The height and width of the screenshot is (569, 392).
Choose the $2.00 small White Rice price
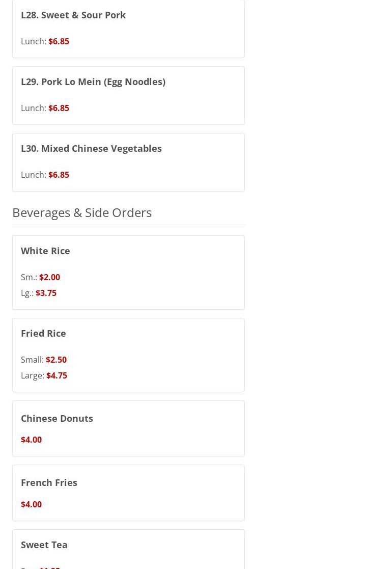tap(49, 277)
